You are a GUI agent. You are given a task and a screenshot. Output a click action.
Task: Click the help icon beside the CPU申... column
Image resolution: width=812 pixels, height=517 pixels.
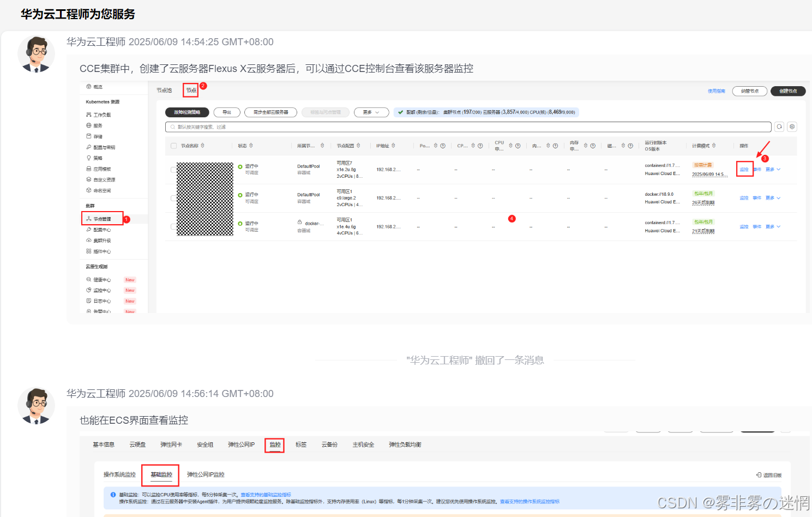click(x=518, y=146)
